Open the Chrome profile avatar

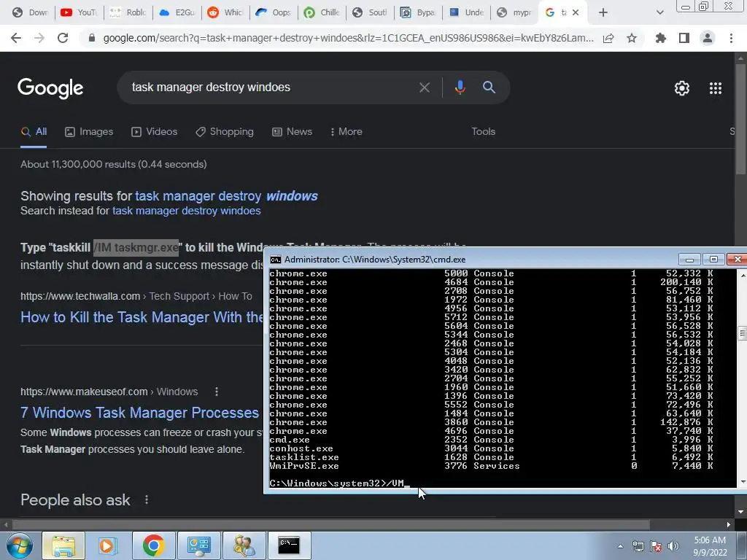coord(708,38)
